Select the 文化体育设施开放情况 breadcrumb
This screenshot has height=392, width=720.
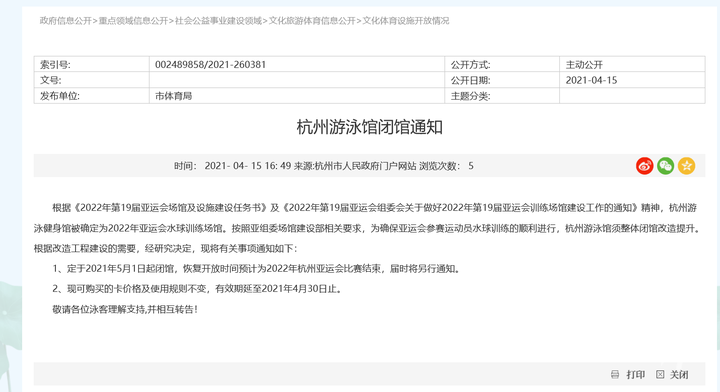[406, 21]
